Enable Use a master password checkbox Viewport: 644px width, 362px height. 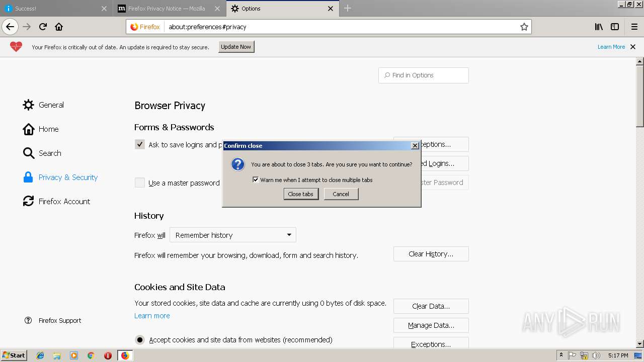tap(140, 183)
